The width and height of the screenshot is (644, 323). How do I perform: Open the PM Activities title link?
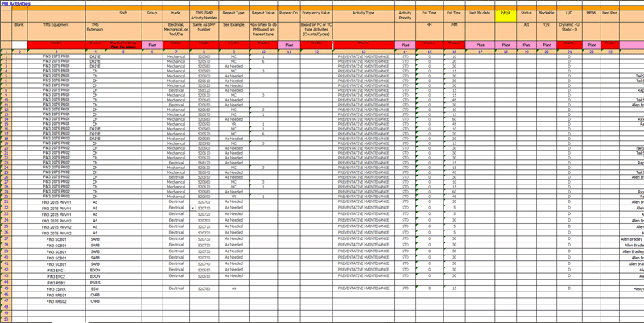tap(15, 3)
